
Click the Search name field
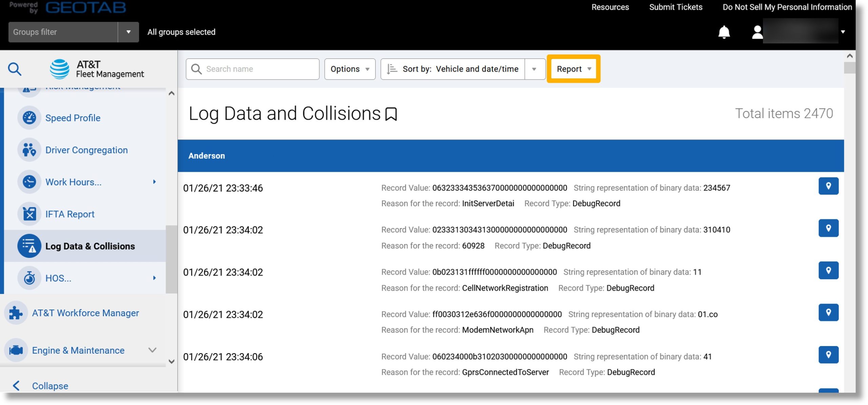pyautogui.click(x=253, y=69)
